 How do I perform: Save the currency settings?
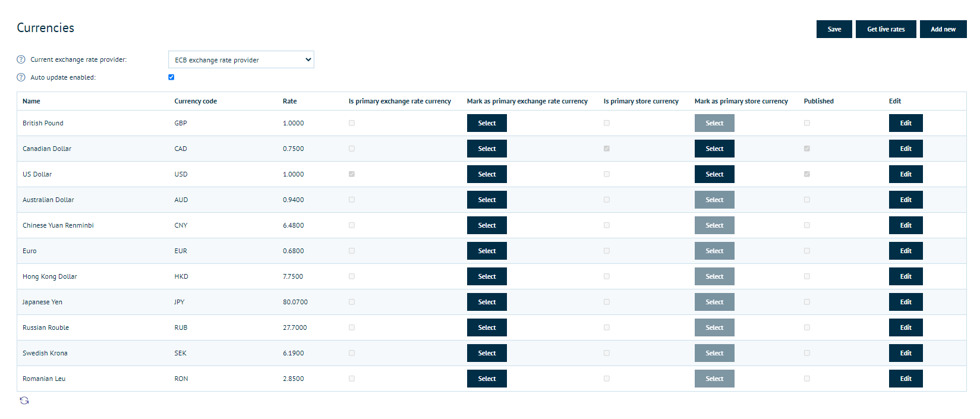[x=834, y=29]
